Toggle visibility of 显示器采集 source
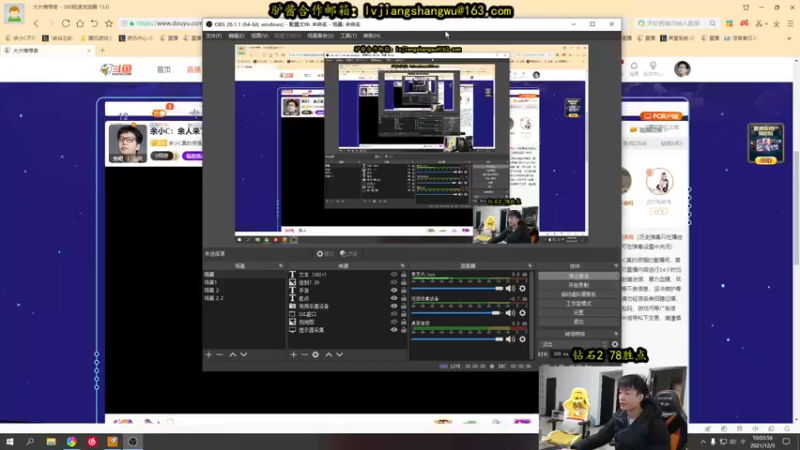Image resolution: width=800 pixels, height=450 pixels. coord(394,330)
